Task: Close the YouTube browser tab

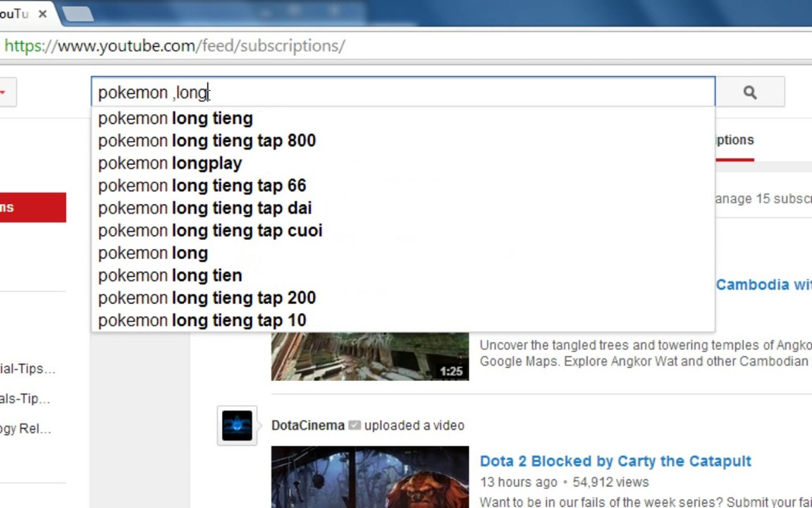Action: 43,14
